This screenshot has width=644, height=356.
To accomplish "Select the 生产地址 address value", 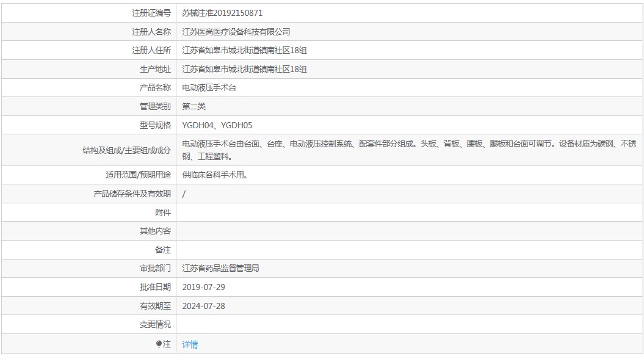I will coord(244,69).
